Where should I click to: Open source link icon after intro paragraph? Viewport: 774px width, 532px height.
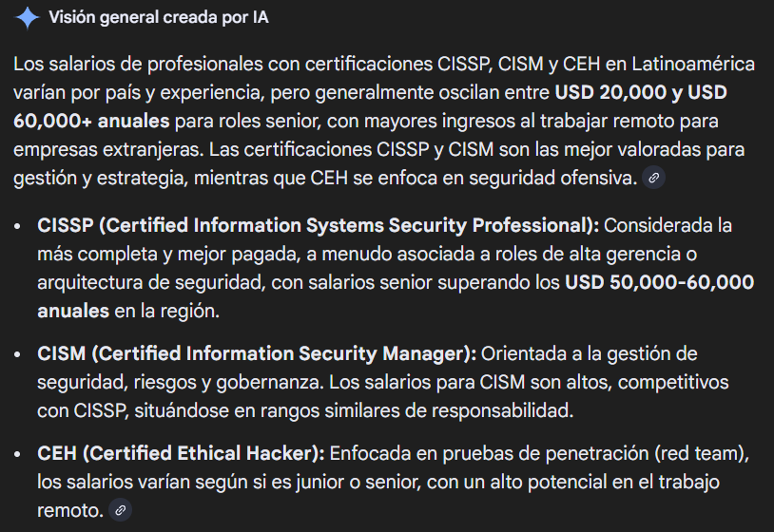point(653,178)
